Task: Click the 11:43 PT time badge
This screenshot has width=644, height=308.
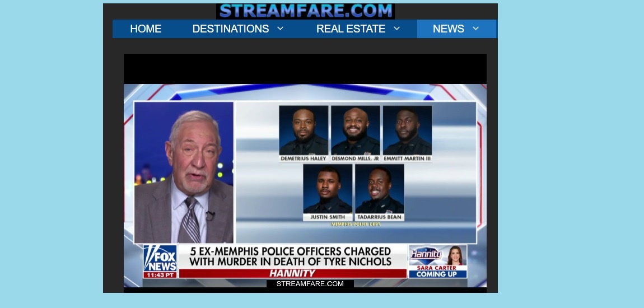Action: coord(160,275)
